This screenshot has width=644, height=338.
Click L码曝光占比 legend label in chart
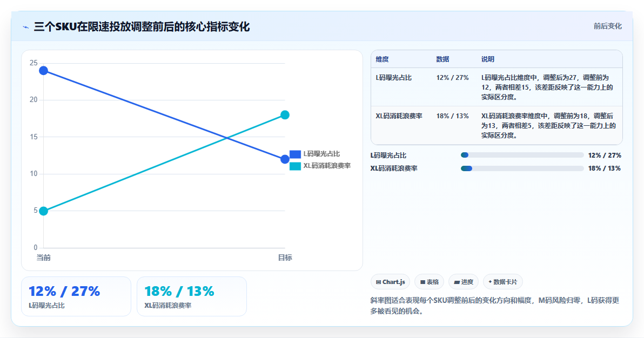click(321, 154)
